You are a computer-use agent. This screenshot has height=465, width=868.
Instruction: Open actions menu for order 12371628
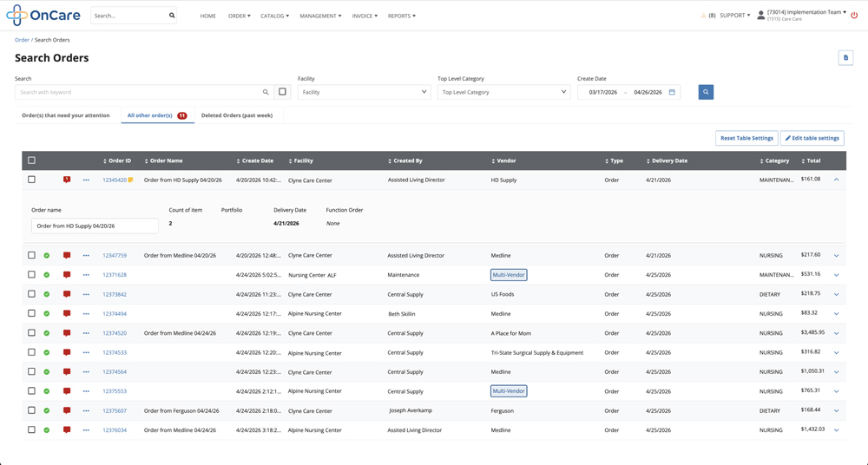tap(86, 274)
